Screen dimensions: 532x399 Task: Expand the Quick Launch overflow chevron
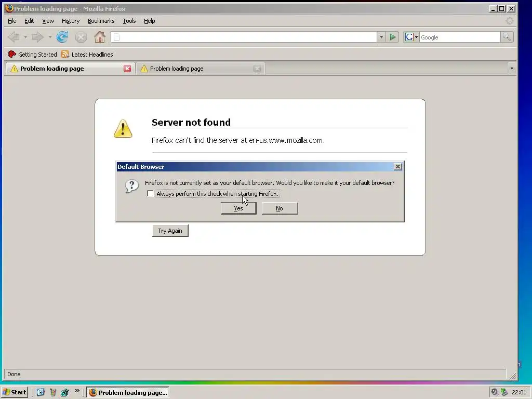pyautogui.click(x=77, y=391)
